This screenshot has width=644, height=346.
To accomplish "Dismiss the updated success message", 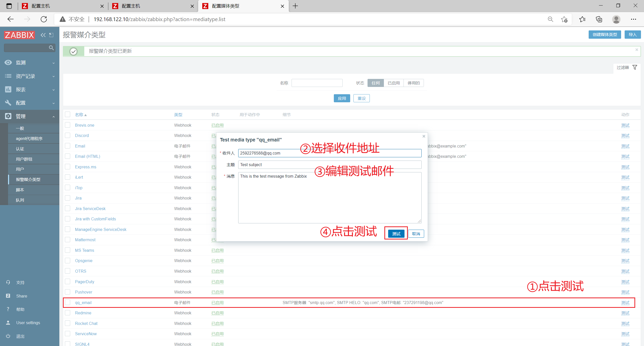I will coord(637,50).
